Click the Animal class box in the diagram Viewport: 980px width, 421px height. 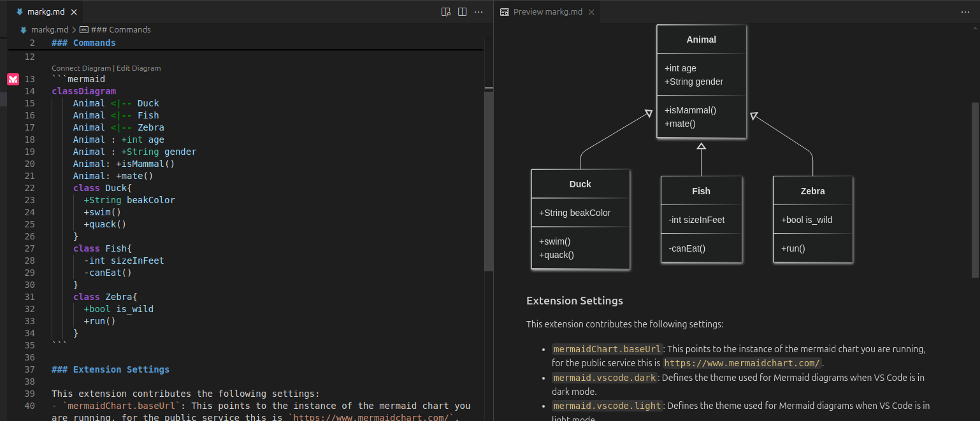(701, 80)
